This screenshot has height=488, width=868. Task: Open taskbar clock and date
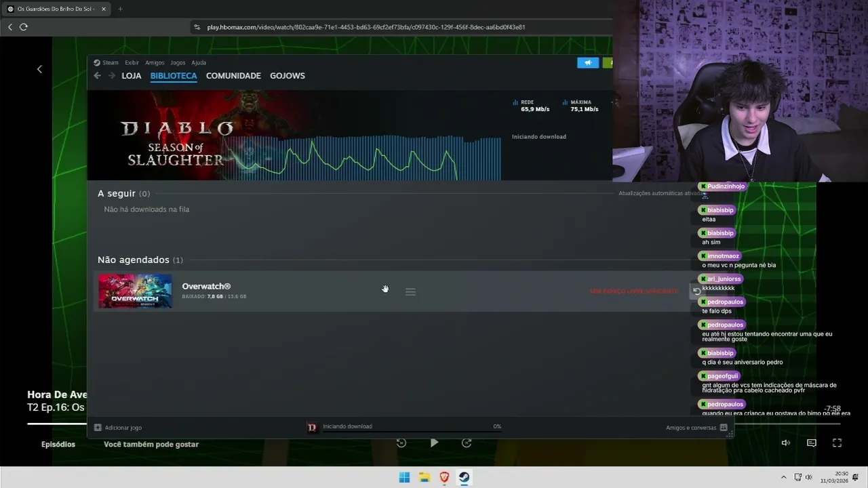(833, 477)
